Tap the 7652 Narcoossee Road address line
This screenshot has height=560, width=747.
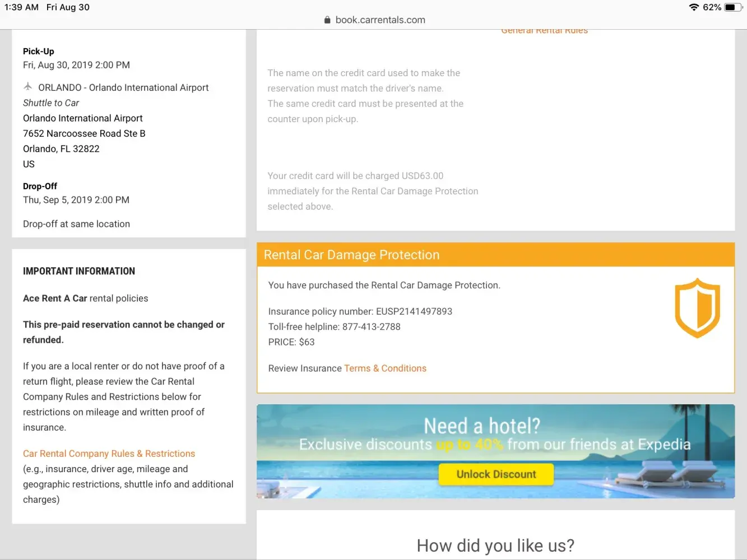84,133
